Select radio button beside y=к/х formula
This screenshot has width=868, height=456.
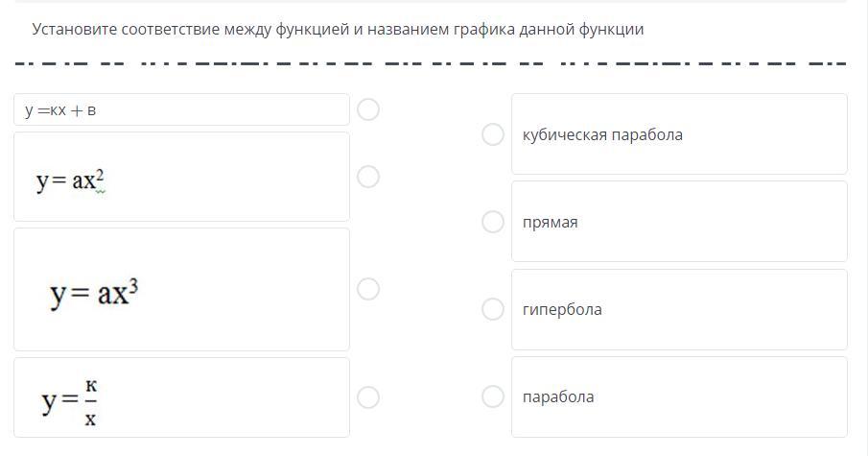tap(368, 397)
